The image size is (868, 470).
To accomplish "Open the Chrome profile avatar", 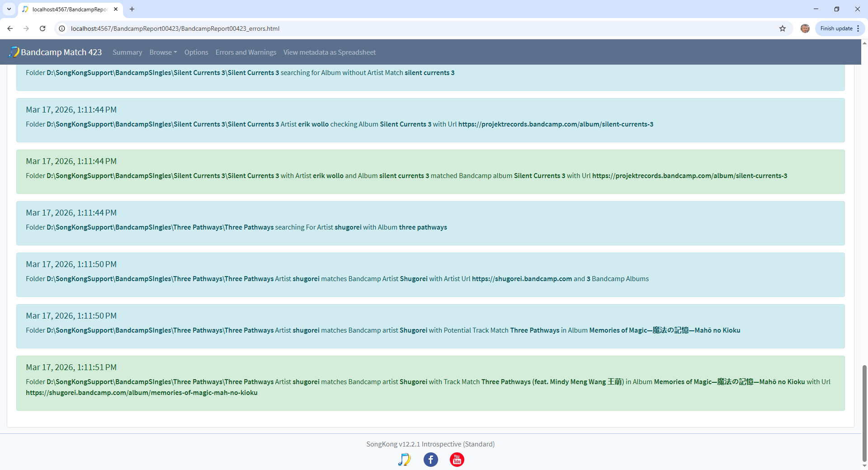I will click(805, 28).
